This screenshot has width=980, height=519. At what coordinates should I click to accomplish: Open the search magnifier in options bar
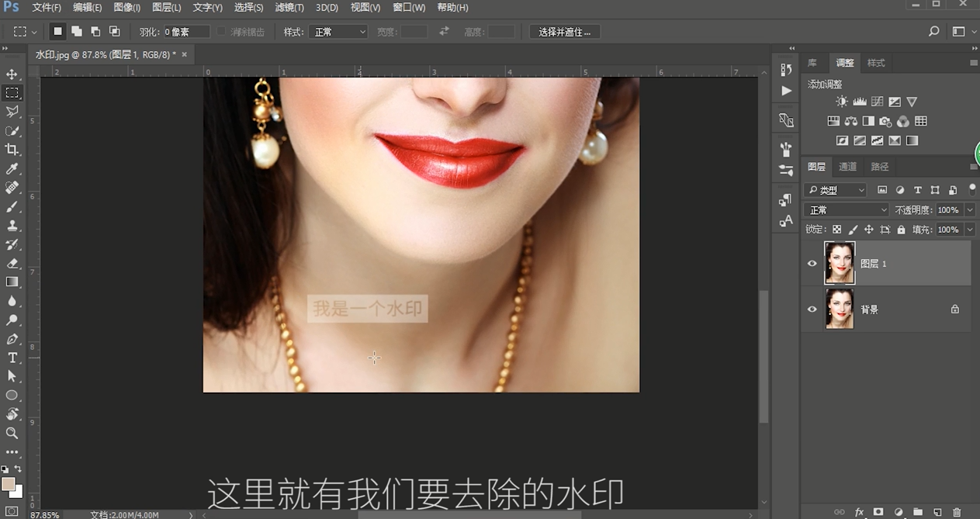click(x=934, y=32)
